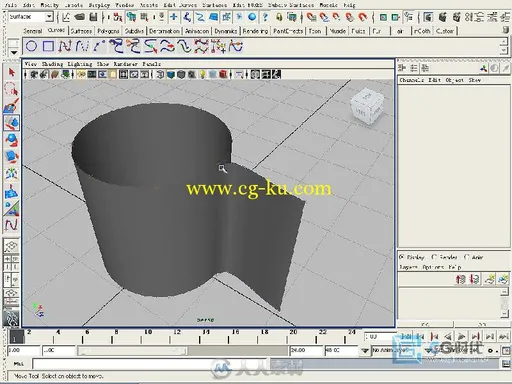512x384 pixels.
Task: Click the ViewCube in the viewport
Action: tap(367, 106)
